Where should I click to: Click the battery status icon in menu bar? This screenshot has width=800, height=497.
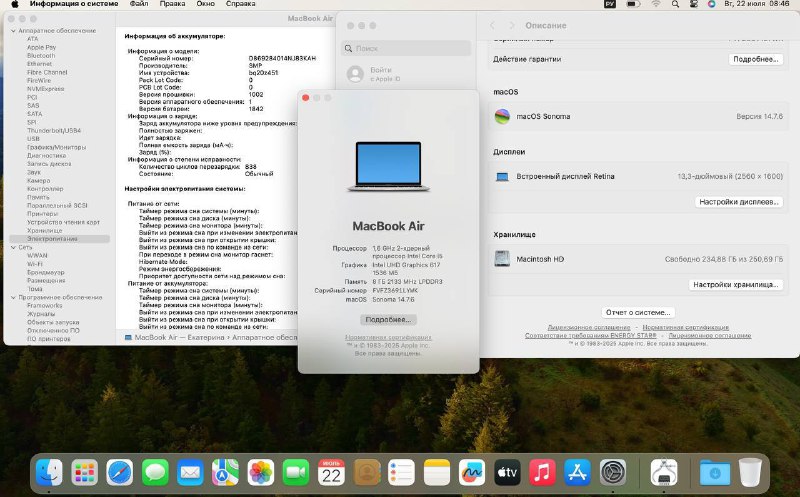point(633,4)
